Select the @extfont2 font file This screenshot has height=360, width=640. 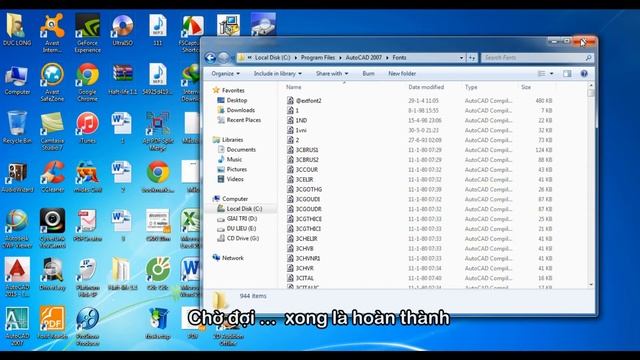tap(304, 100)
